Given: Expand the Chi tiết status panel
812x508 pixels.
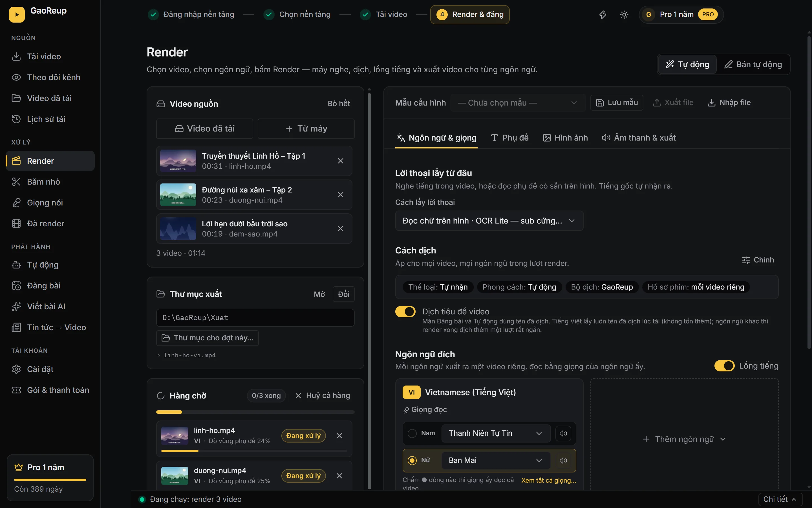Looking at the screenshot, I should coord(780,499).
